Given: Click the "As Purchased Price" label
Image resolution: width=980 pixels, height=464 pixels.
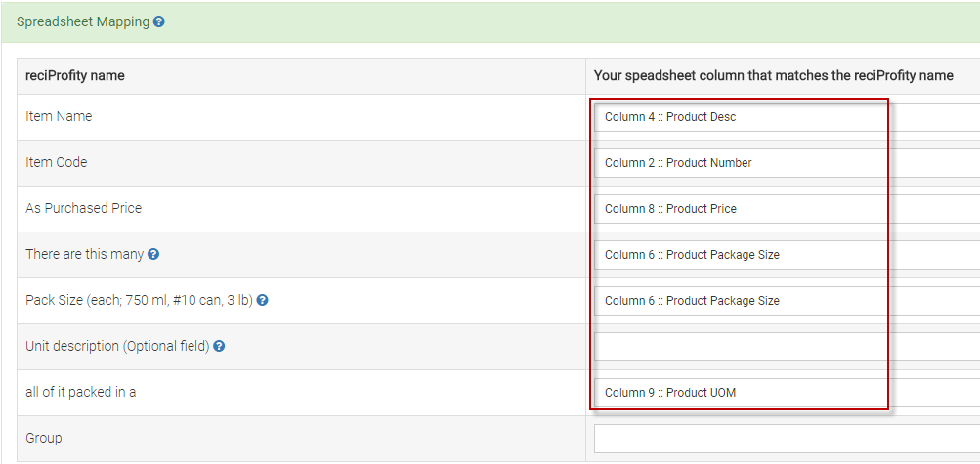Looking at the screenshot, I should tap(84, 208).
